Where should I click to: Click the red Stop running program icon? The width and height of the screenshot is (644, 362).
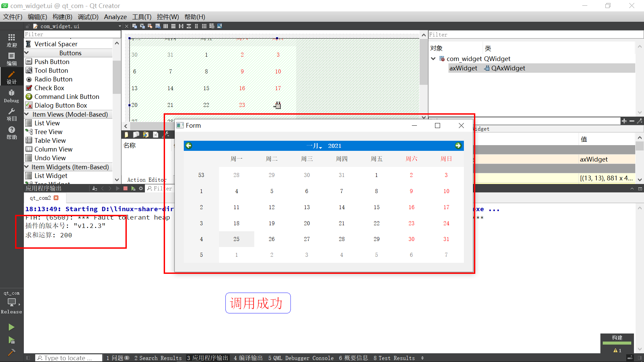pos(125,188)
